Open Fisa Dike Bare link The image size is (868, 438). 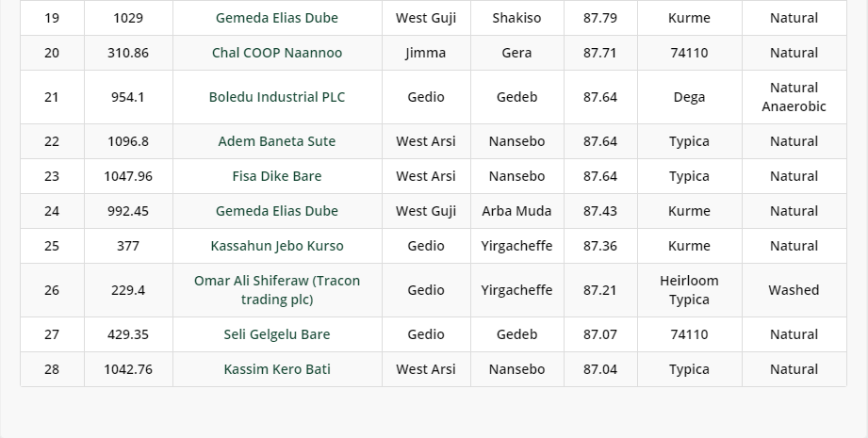pyautogui.click(x=277, y=176)
